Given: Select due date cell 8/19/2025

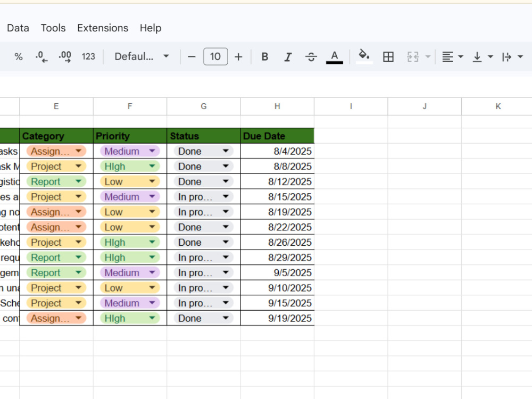Looking at the screenshot, I should coord(277,212).
